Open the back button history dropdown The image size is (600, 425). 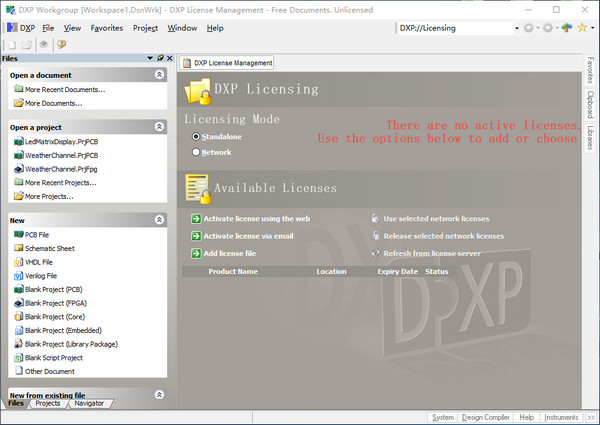coord(538,28)
